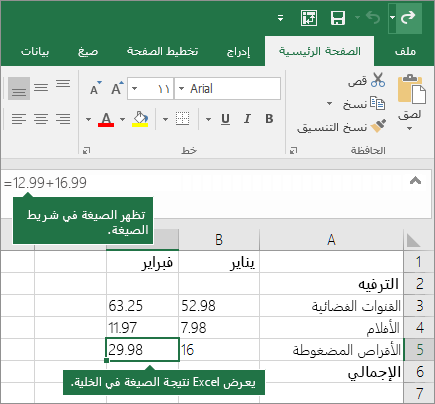Open the خط (Font) dialog launcher
This screenshot has height=404, width=435.
(x=86, y=151)
